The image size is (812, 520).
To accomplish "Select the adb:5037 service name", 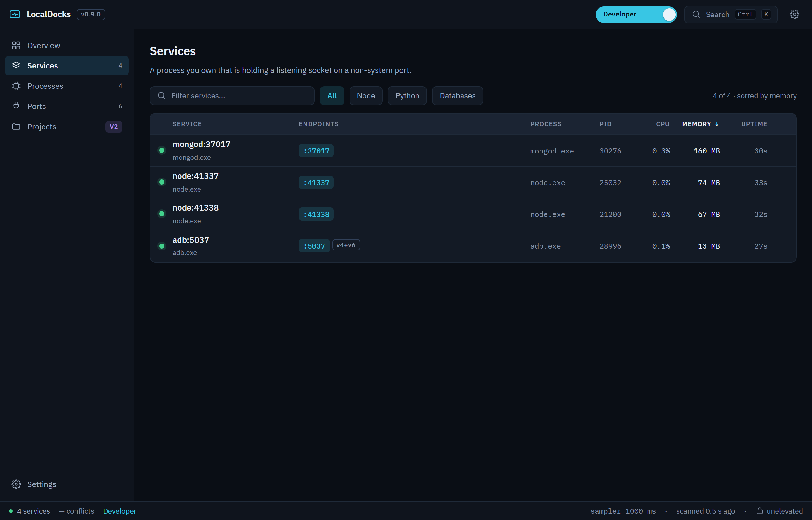I will tap(191, 240).
